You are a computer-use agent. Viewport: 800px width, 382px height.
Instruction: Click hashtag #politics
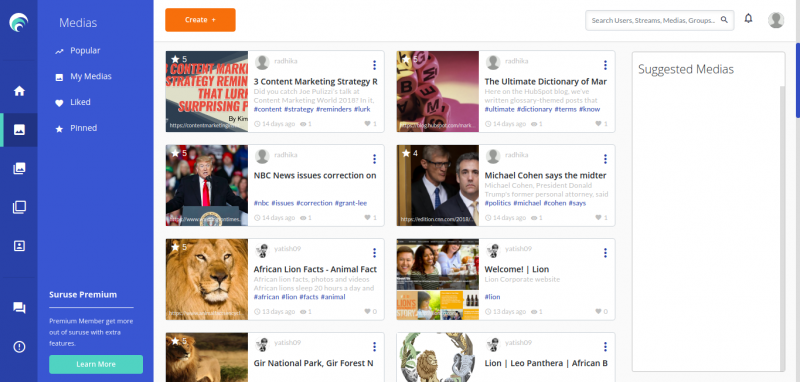tap(497, 203)
